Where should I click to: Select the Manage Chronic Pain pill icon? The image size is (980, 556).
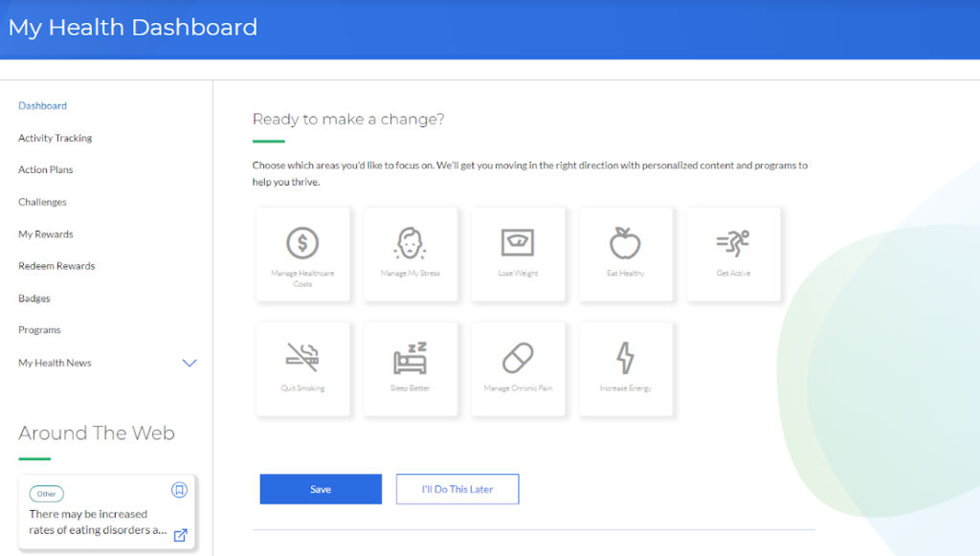pos(518,359)
